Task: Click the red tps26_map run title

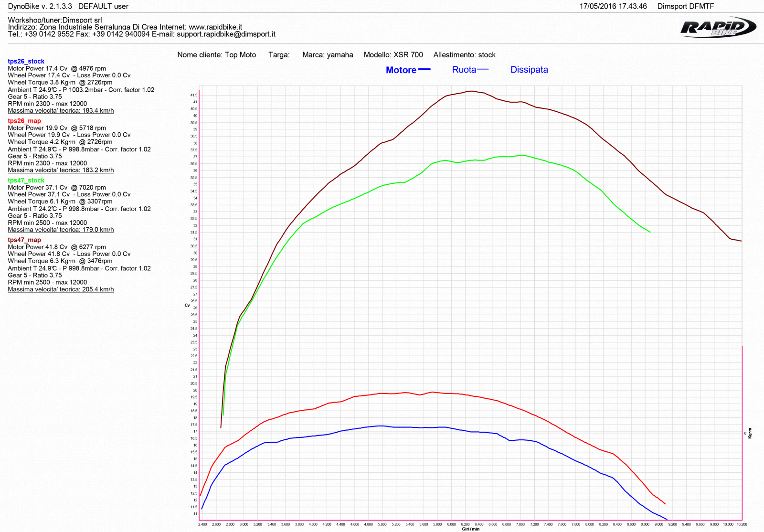Action: tap(24, 121)
